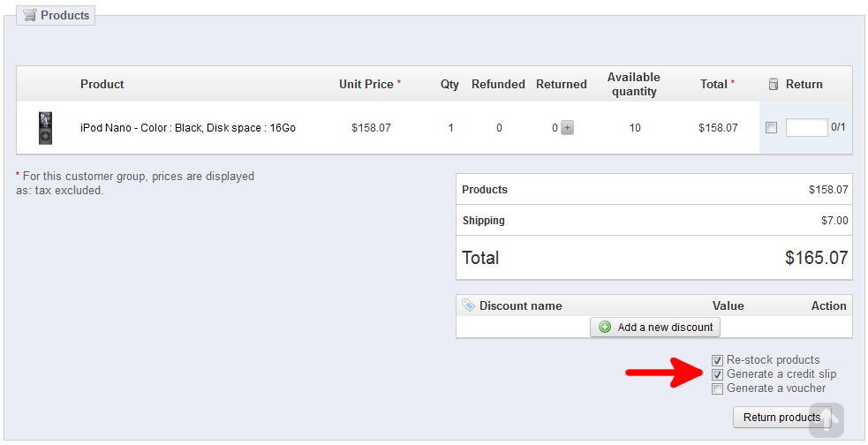Click the Add a new discount button
Viewport: 868px width, 445px height.
(x=655, y=327)
